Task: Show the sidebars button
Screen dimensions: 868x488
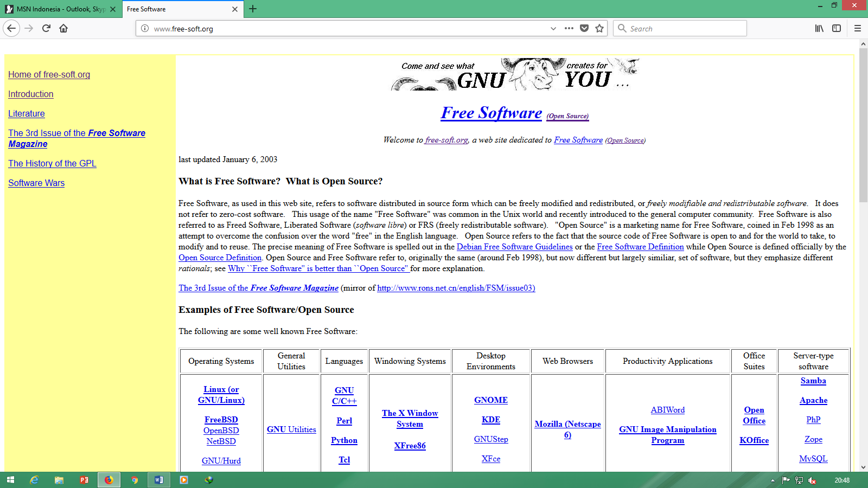Action: (x=837, y=28)
